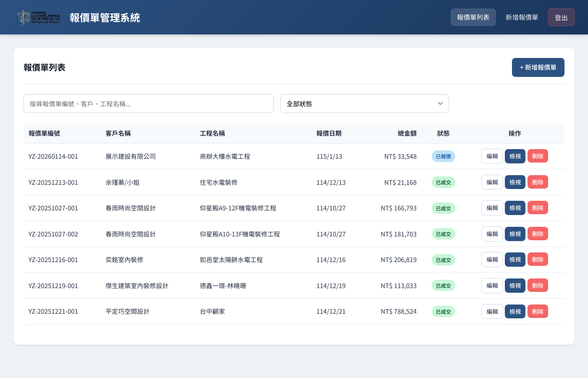
Task: Expand the status dropdown chevron arrow
Action: (440, 103)
